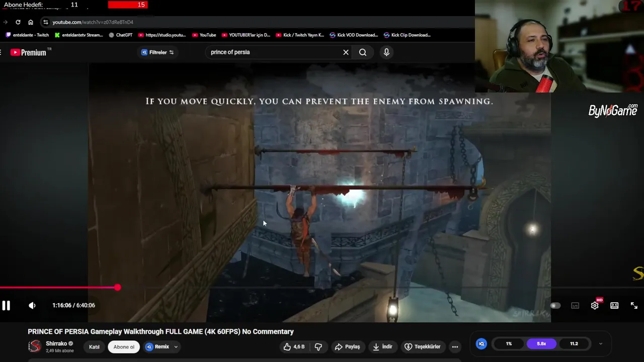Screen dimensions: 644x362
Task: Toggle the autoplay switch in player
Action: pyautogui.click(x=555, y=305)
